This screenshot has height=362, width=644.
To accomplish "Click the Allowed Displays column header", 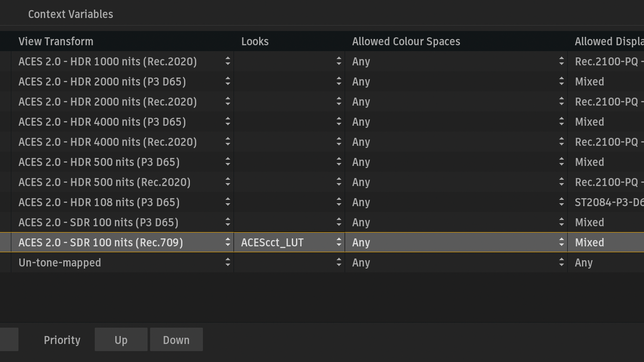I will pos(609,41).
